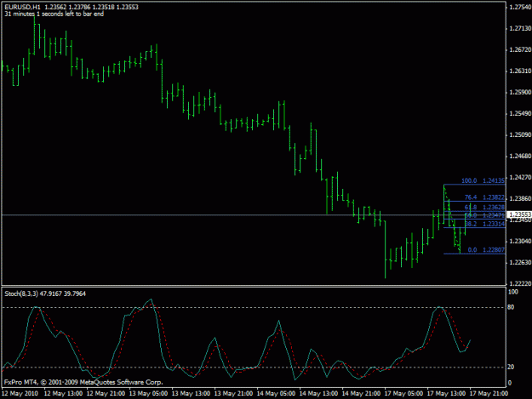Select the Fibonacci 61.8 level label 1.23628
This screenshot has width=532, height=399.
484,207
